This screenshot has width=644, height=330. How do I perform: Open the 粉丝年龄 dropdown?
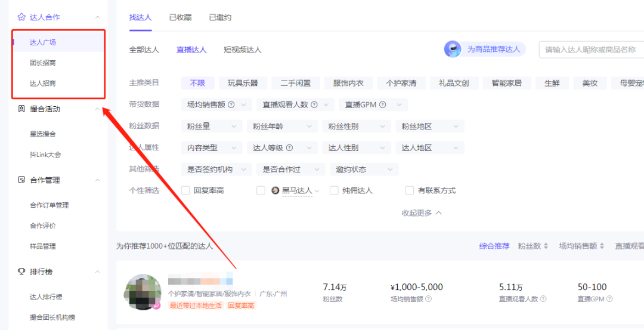pos(282,127)
